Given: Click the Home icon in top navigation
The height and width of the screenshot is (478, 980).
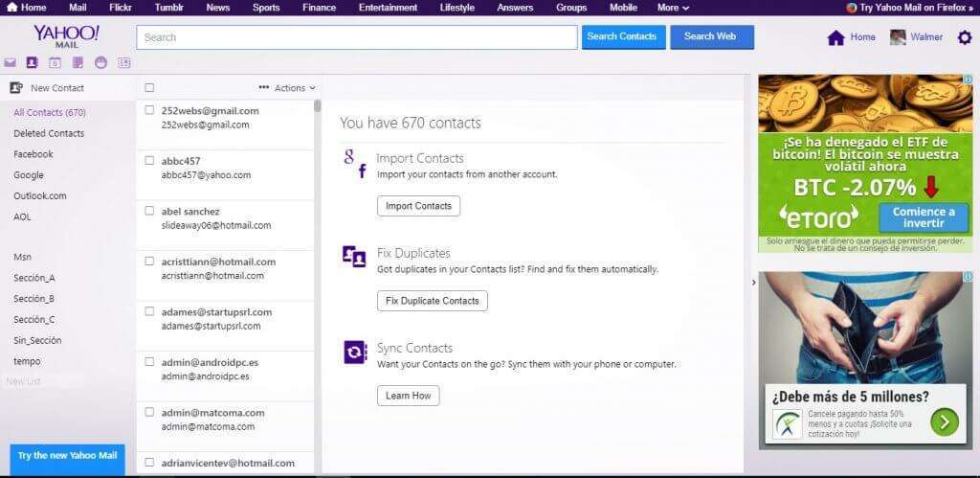Looking at the screenshot, I should (x=11, y=8).
